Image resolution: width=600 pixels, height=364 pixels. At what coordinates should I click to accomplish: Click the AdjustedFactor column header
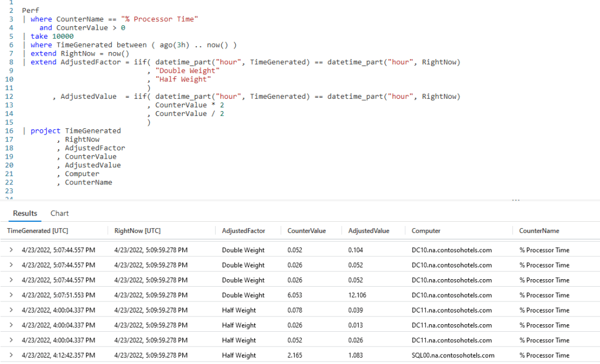pos(243,231)
